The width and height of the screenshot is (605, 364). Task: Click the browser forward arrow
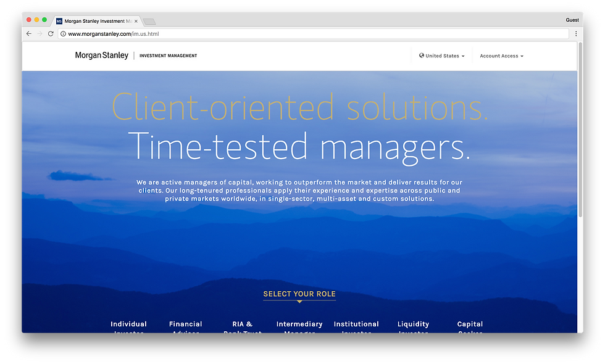pyautogui.click(x=40, y=33)
